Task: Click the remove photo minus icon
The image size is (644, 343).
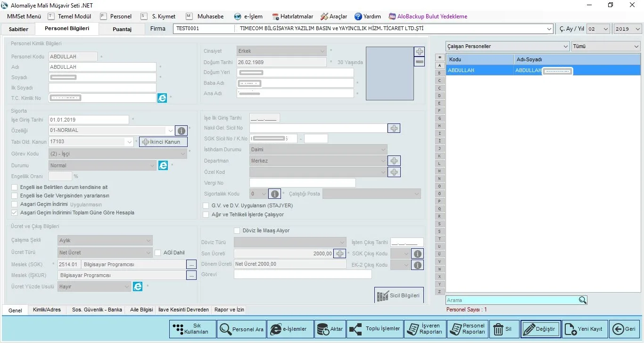Action: [x=419, y=62]
